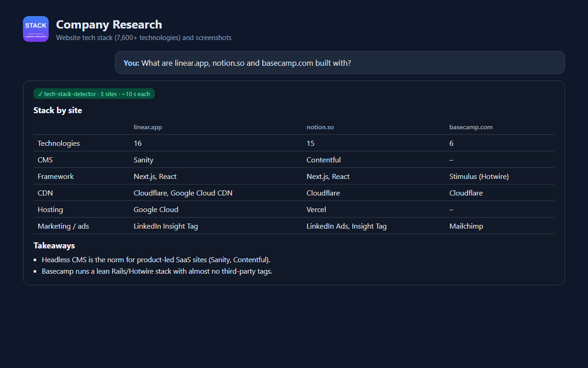Viewport: 588px width, 368px height.
Task: Click the LinkedIn Ads, Insight Tag cell
Action: pos(346,226)
